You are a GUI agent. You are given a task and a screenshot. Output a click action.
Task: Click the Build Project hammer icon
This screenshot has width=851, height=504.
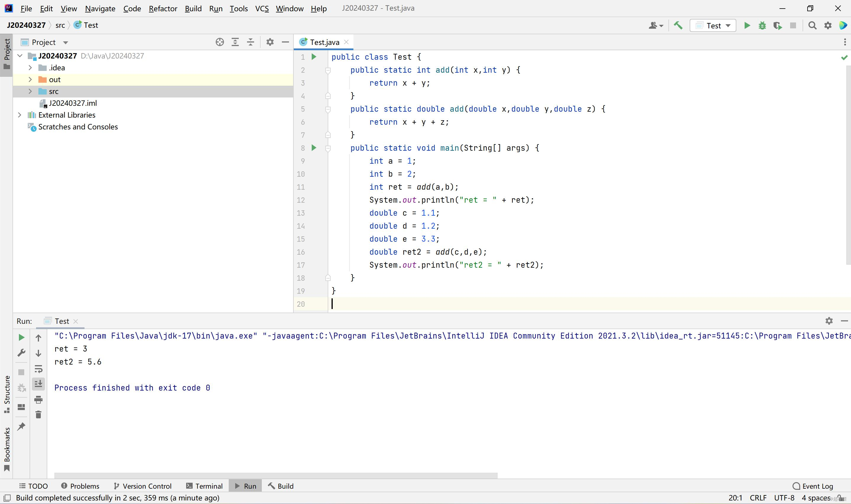pyautogui.click(x=678, y=25)
